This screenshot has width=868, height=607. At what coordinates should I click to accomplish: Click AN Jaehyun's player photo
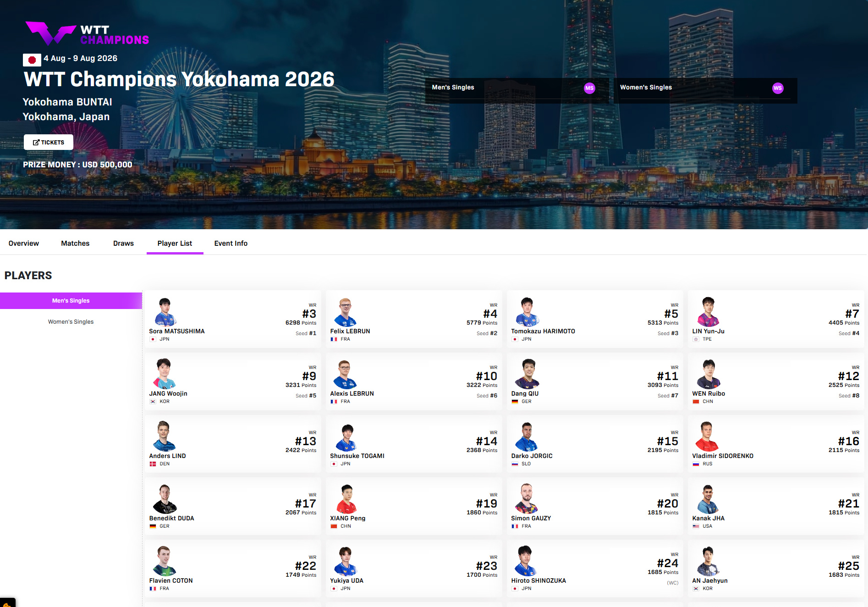709,561
